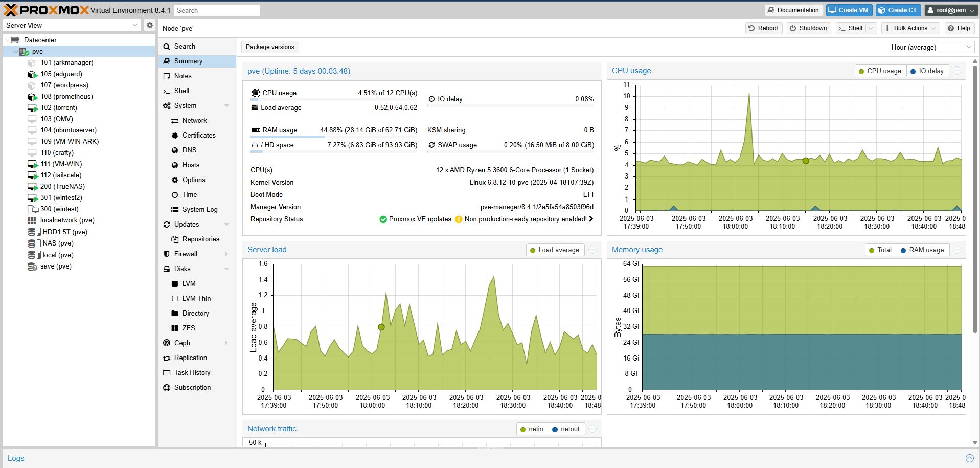
Task: Collapse the Disks menu section arrow
Action: pyautogui.click(x=226, y=269)
